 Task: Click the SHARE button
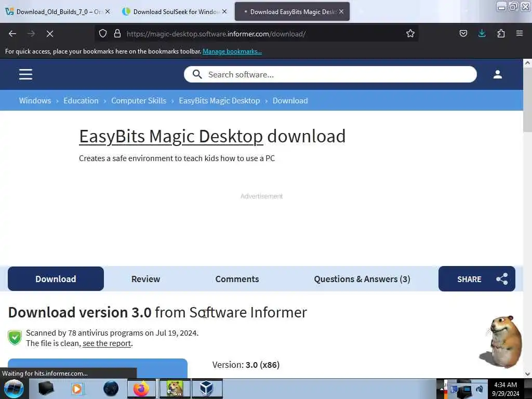(x=477, y=279)
